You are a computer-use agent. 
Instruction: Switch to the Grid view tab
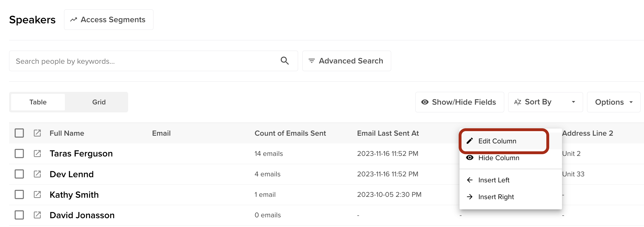point(99,102)
